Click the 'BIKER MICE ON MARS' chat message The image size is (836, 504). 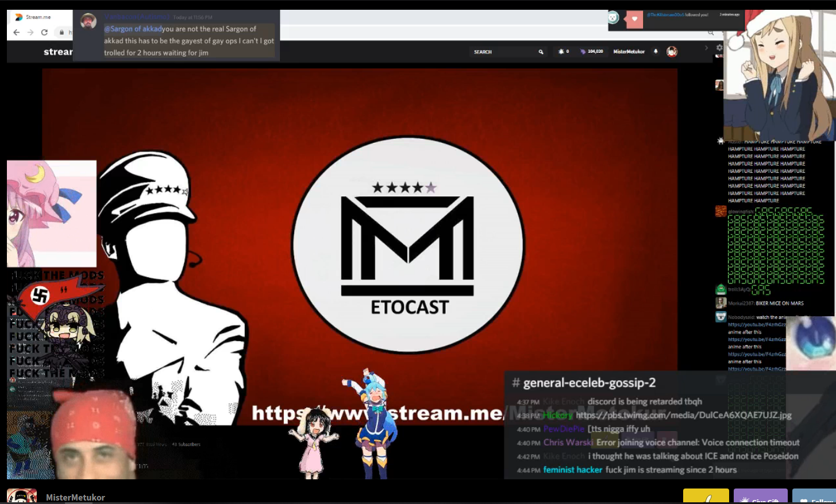[x=780, y=303]
